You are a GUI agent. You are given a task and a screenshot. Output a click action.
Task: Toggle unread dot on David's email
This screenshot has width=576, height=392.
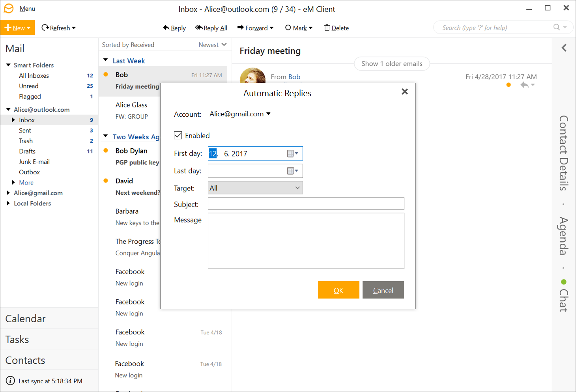pos(106,181)
